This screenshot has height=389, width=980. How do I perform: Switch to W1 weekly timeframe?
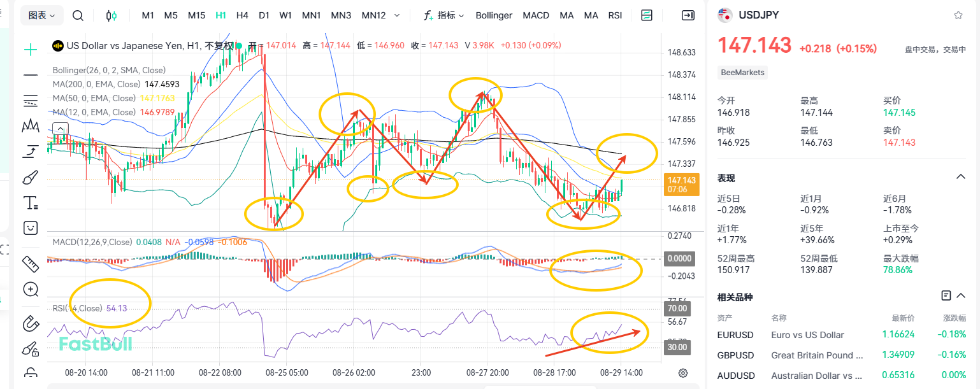[x=285, y=15]
